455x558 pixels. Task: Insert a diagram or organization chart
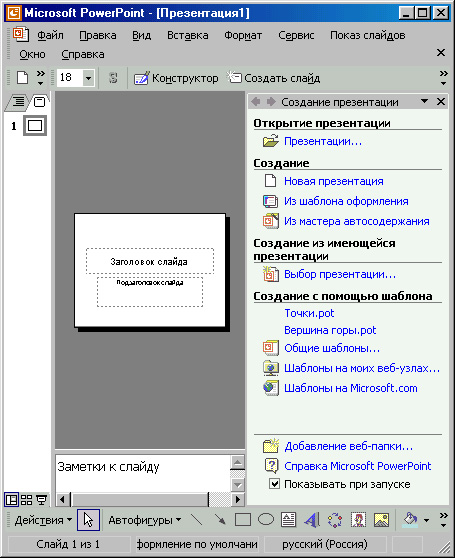pyautogui.click(x=335, y=520)
